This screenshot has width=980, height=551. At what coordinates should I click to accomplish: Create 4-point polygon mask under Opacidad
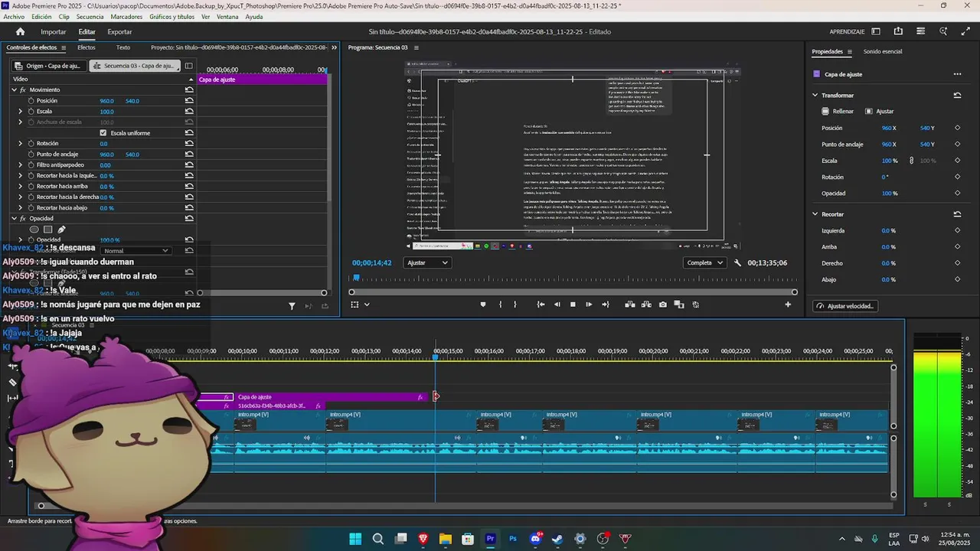(47, 229)
